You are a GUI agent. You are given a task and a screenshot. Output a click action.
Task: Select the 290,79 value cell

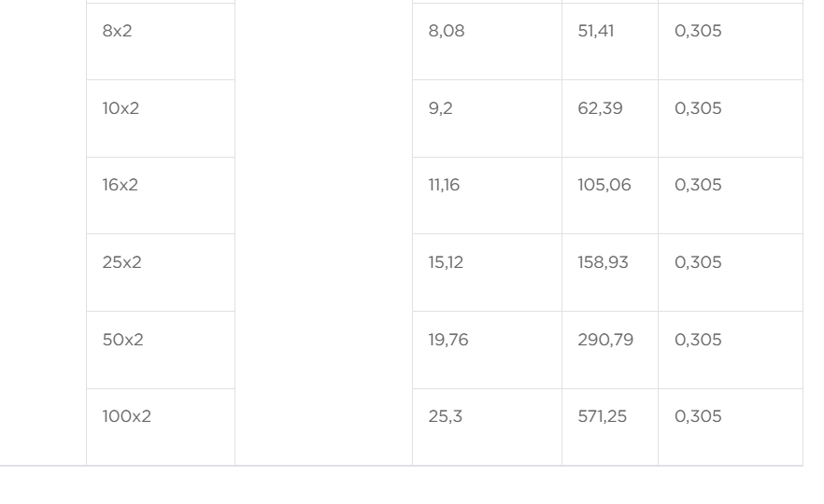605,340
